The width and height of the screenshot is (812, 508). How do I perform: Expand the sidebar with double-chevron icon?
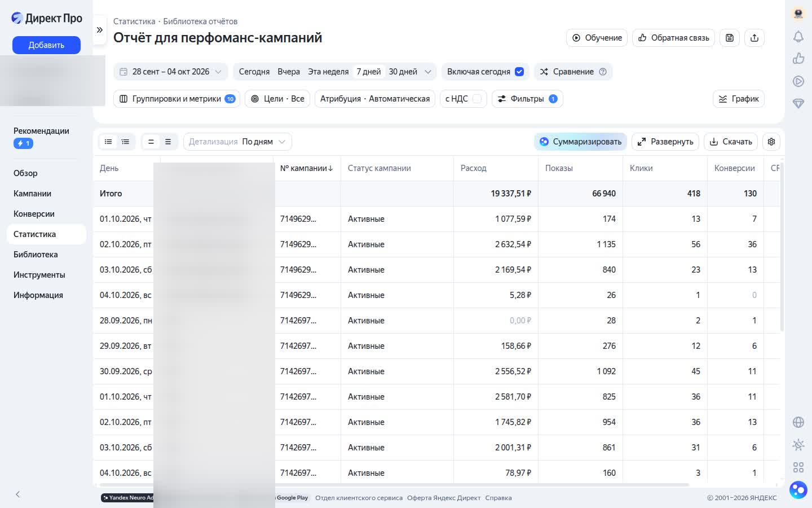[100, 30]
